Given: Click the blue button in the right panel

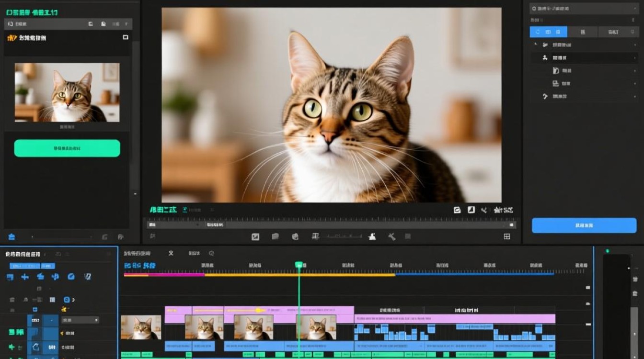Looking at the screenshot, I should pos(584,225).
